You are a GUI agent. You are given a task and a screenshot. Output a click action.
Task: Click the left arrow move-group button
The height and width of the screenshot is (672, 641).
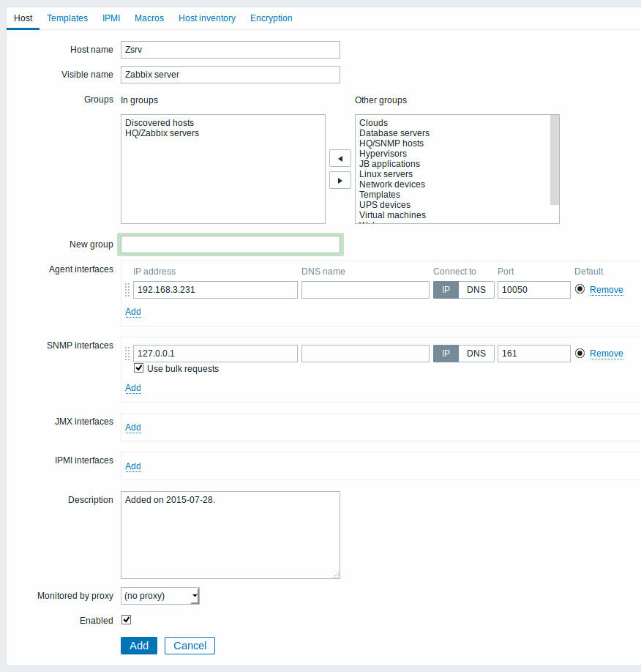point(340,159)
